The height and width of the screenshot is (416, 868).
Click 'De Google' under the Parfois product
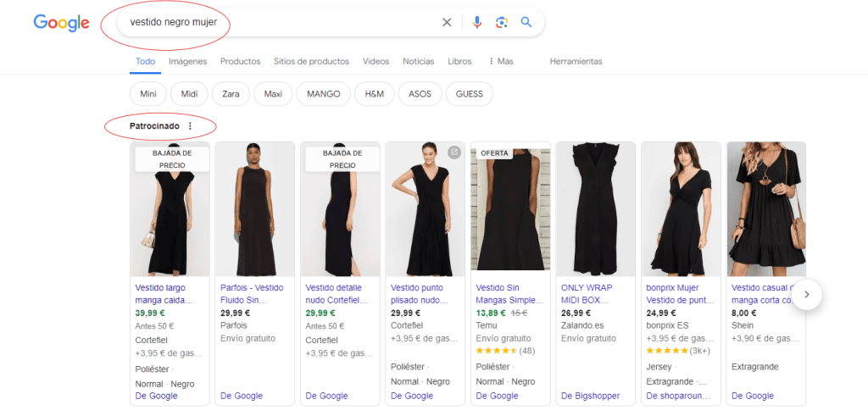pos(242,396)
